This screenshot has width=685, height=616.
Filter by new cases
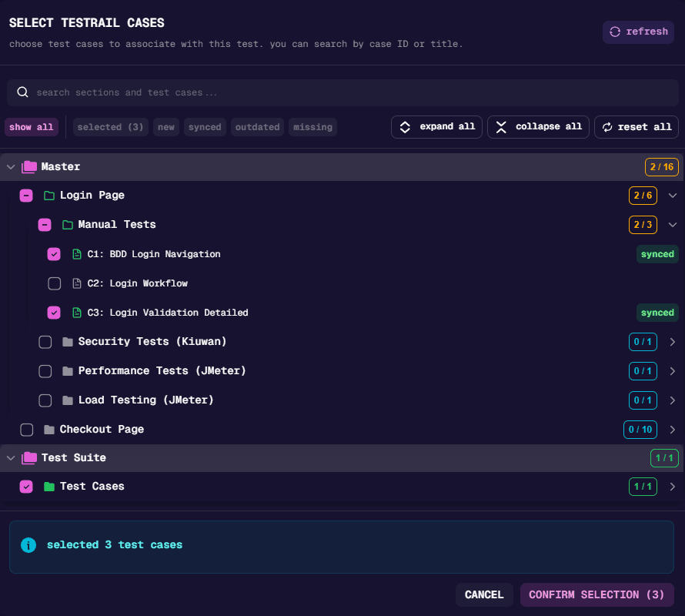click(166, 127)
